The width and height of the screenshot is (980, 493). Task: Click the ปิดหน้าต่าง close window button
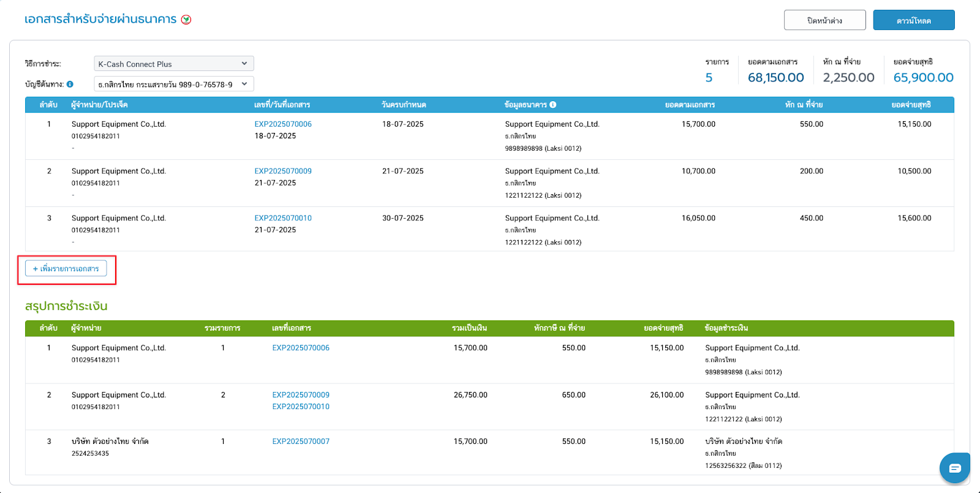tap(824, 20)
